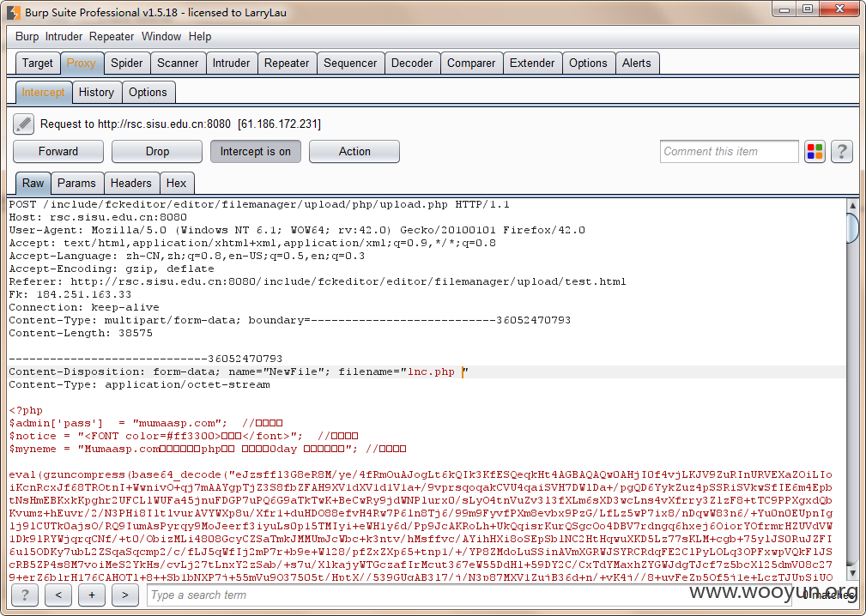Open the Proxy Options sub-tab
This screenshot has height=616, width=866.
tap(148, 92)
